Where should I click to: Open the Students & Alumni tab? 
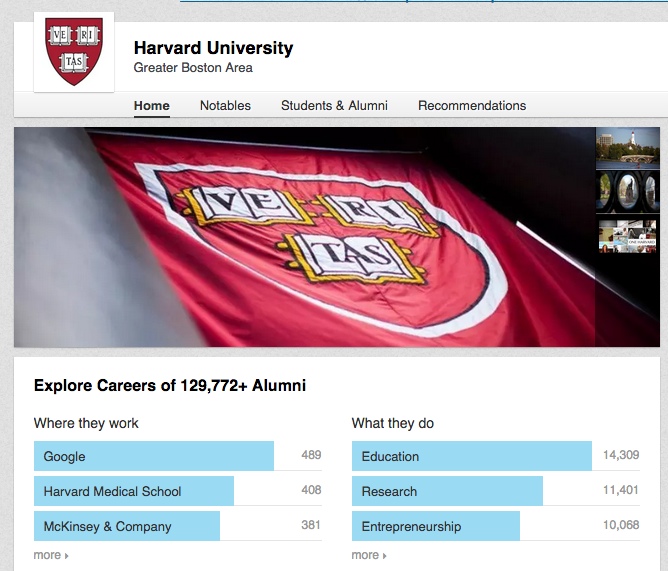pos(334,106)
